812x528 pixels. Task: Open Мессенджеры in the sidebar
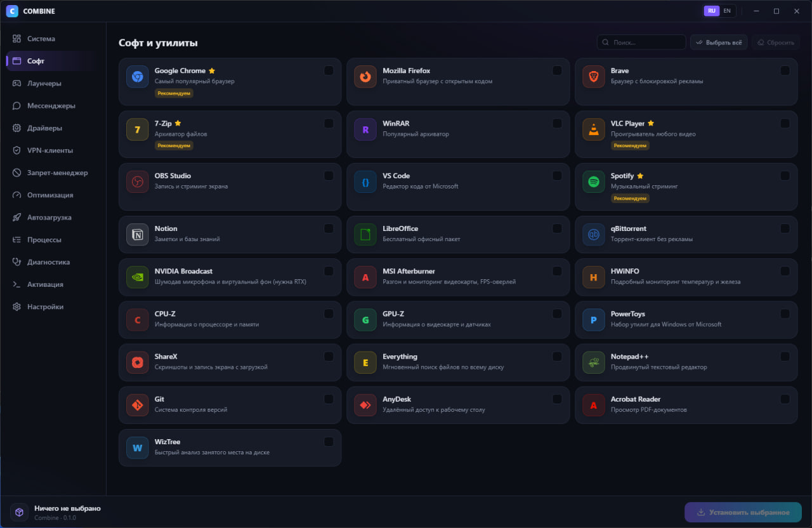[x=53, y=105]
